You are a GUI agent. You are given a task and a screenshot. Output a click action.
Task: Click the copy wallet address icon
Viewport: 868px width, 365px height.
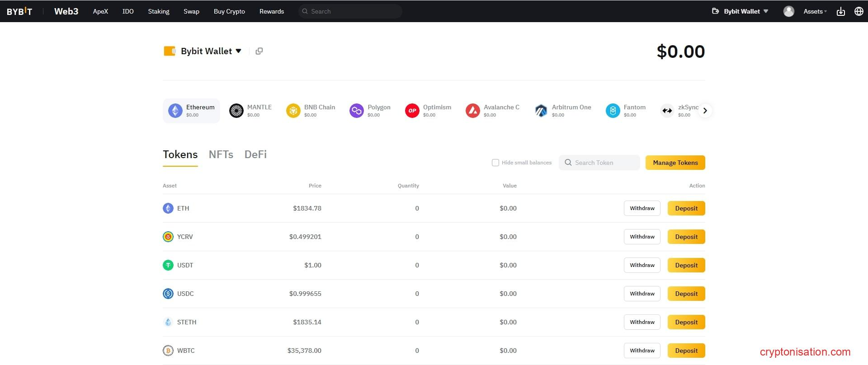point(259,51)
